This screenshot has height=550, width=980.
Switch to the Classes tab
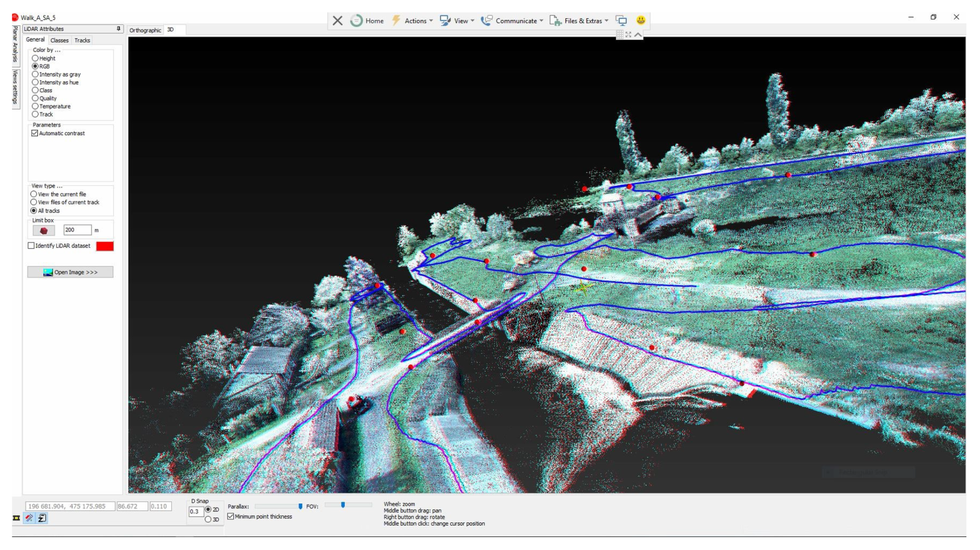[x=59, y=40]
